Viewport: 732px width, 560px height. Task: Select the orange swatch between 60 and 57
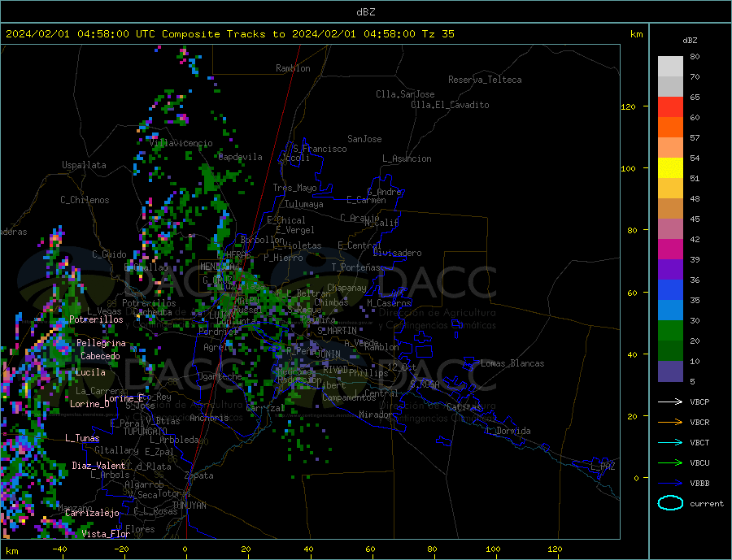pos(670,128)
